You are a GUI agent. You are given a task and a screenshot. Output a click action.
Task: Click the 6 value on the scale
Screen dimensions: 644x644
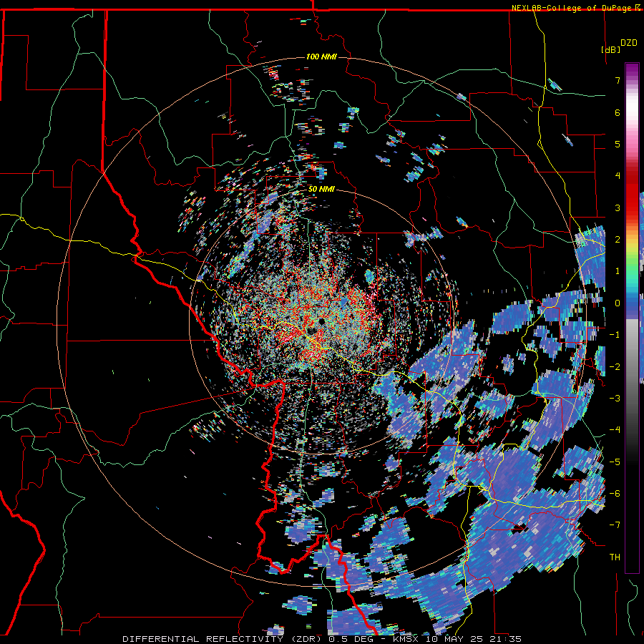click(x=618, y=112)
